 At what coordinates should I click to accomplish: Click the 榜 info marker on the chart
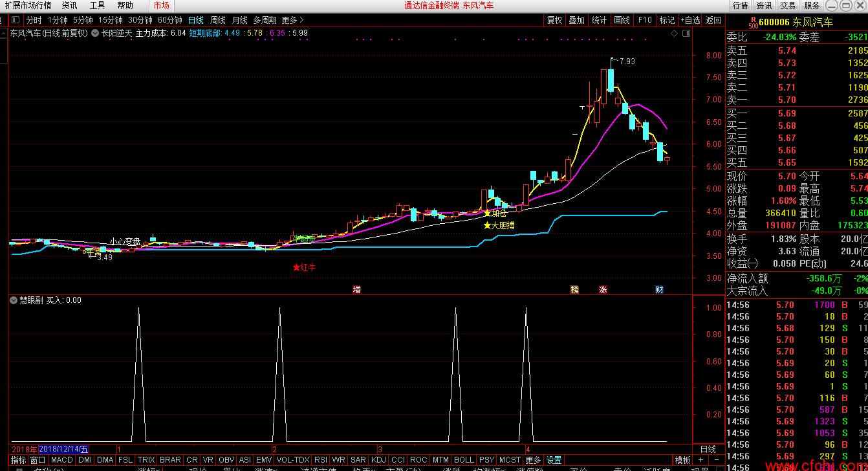tap(574, 289)
